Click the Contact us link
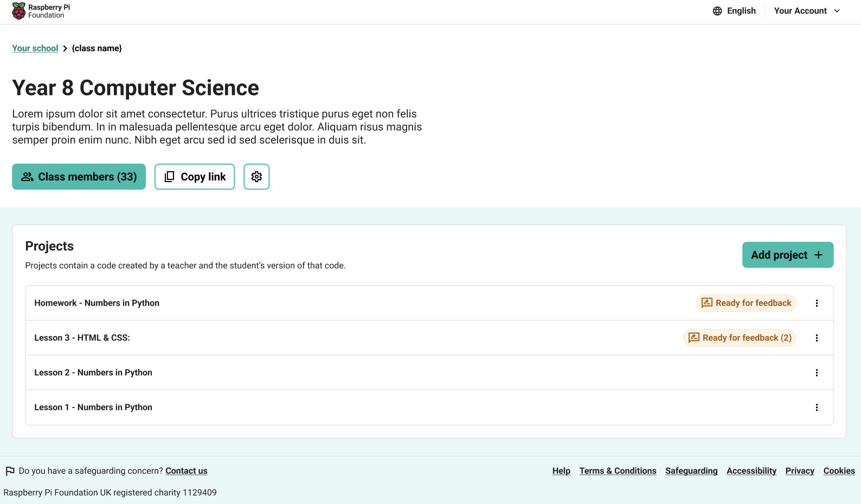 [186, 471]
